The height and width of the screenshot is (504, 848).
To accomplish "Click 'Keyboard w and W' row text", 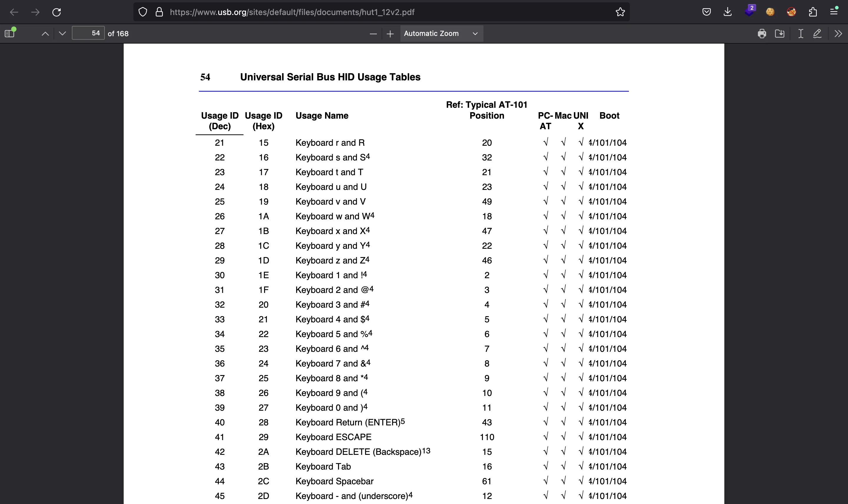I will point(332,216).
